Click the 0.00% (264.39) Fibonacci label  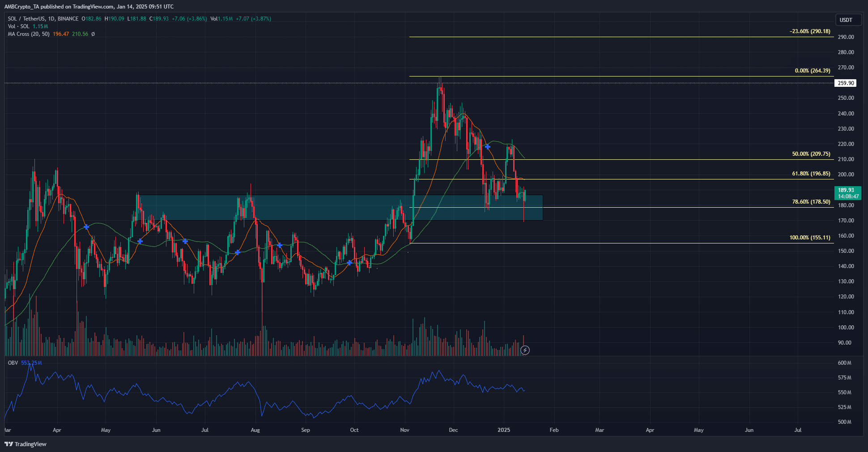tap(813, 71)
